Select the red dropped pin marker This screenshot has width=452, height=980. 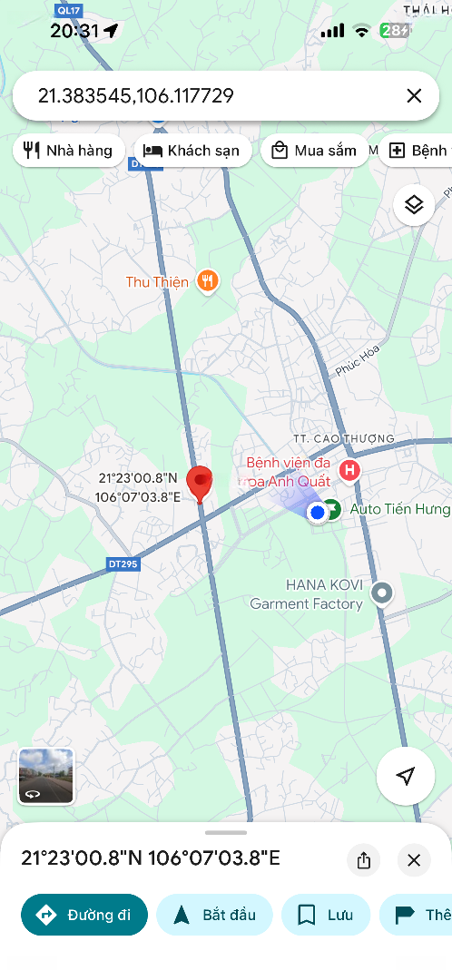(200, 485)
